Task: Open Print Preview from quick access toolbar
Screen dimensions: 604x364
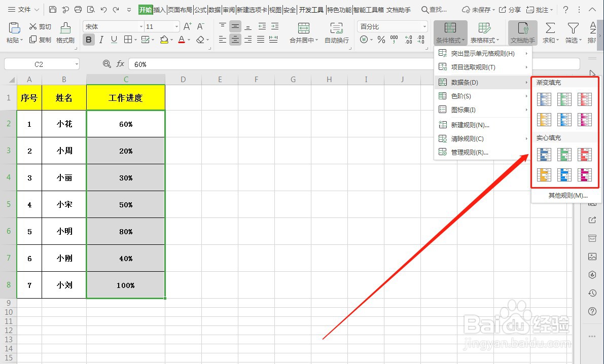Action: (x=91, y=10)
